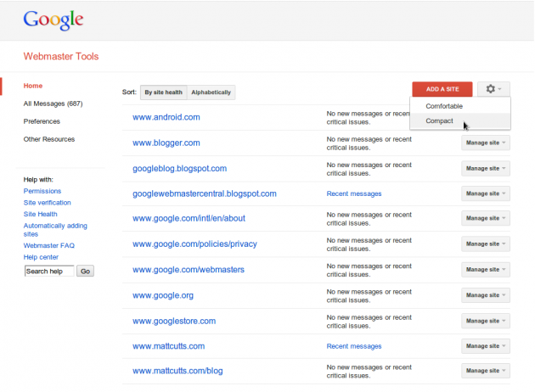
Task: Open Manage site dropdown for www.mattcutts.com
Action: tap(486, 346)
